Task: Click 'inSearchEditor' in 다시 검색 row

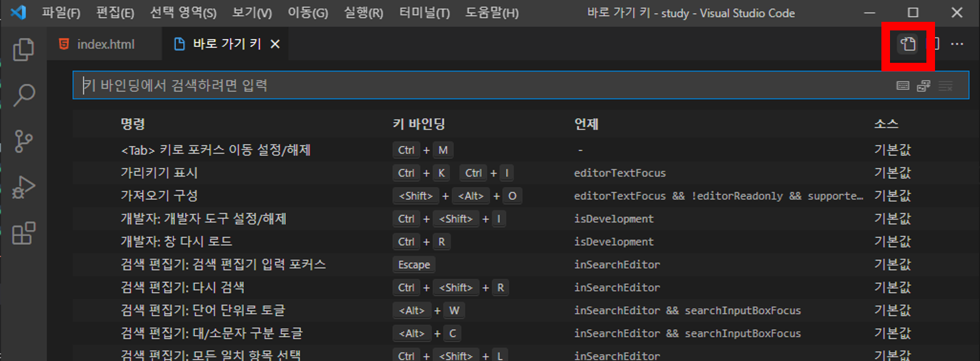Action: click(617, 288)
